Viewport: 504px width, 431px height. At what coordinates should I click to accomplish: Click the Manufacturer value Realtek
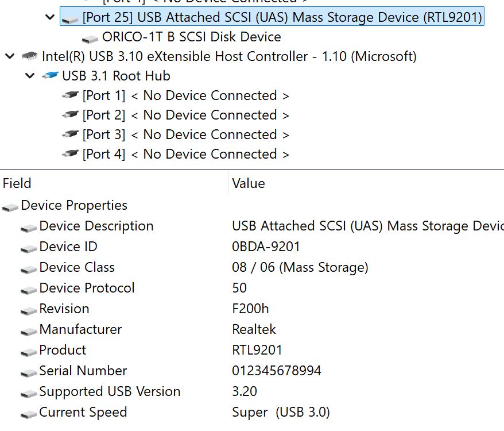click(254, 330)
